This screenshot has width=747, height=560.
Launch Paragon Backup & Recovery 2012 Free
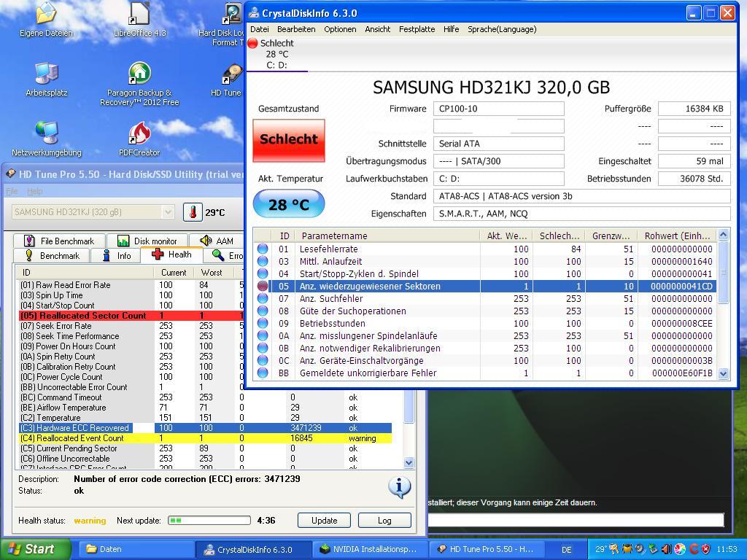pos(139,83)
